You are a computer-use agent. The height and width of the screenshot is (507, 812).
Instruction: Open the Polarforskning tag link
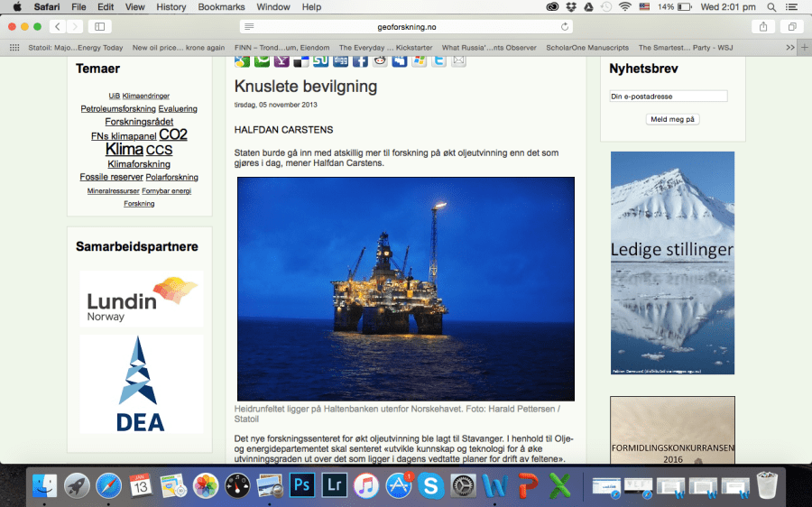tap(172, 177)
